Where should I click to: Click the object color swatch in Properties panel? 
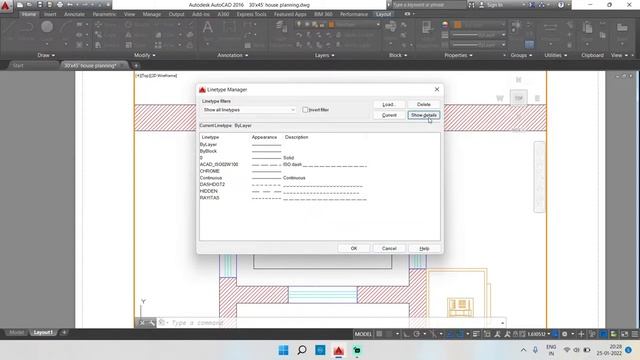458,24
